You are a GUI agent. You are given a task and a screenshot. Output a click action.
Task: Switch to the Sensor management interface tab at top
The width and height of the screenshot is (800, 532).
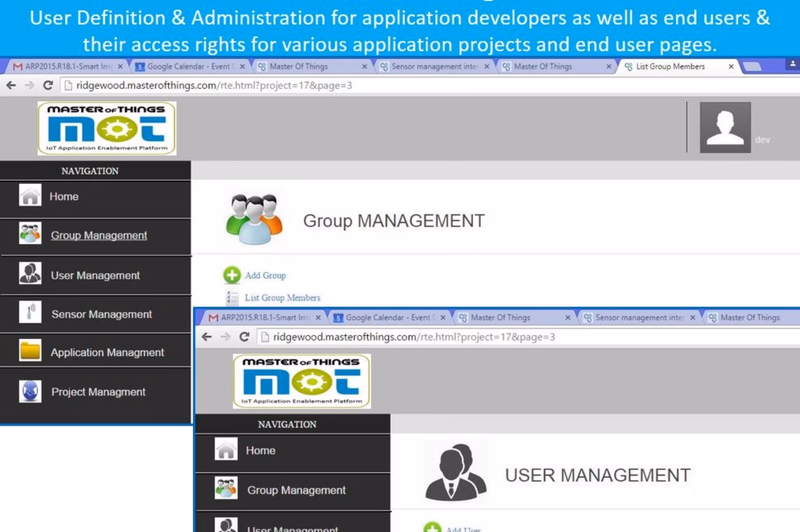tap(434, 67)
